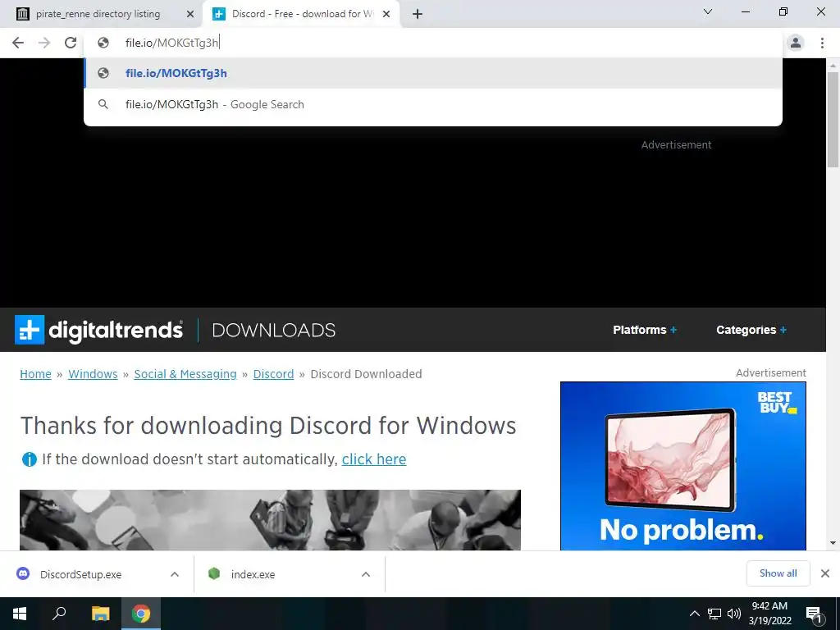Click the digitaltrends logo
Screen dimensions: 840x630
pyautogui.click(x=98, y=330)
